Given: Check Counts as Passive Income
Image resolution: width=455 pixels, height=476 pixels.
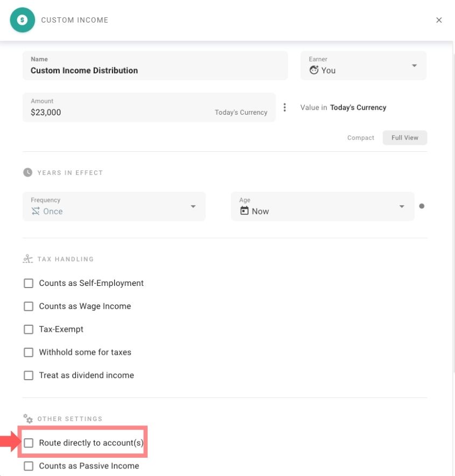Looking at the screenshot, I should click(x=29, y=465).
